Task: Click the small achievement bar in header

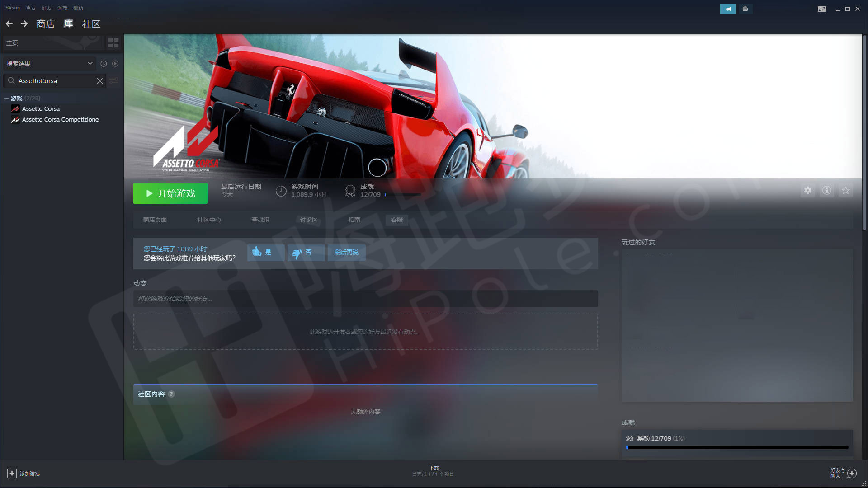Action: tap(403, 195)
